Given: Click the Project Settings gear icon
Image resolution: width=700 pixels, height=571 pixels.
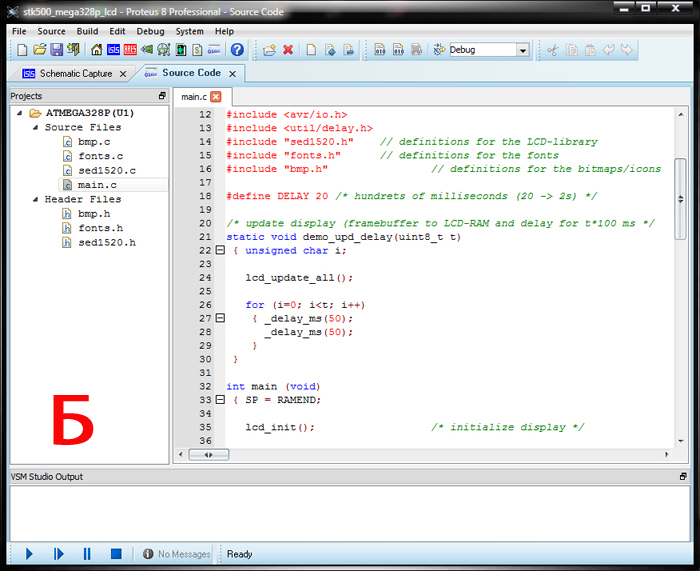Looking at the screenshot, I should 439,50.
